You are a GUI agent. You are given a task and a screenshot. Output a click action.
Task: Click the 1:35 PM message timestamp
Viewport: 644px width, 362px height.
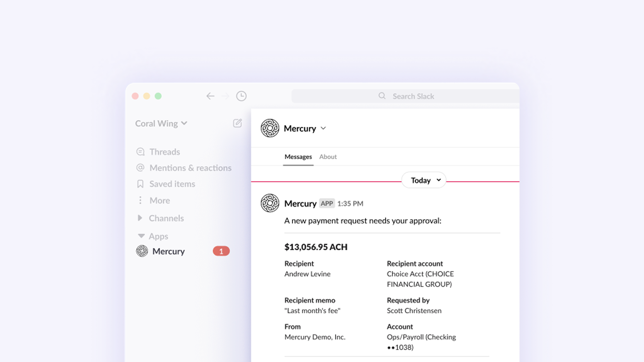click(x=350, y=204)
